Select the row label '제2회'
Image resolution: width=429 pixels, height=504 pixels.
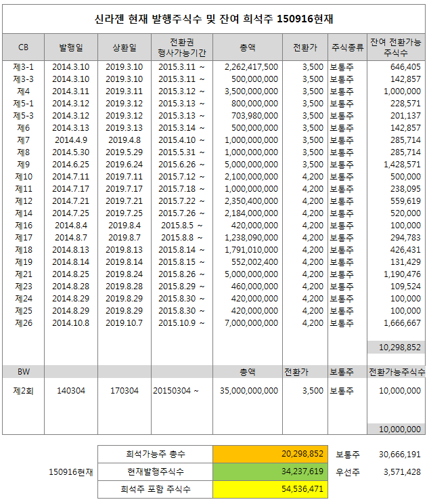click(x=24, y=391)
